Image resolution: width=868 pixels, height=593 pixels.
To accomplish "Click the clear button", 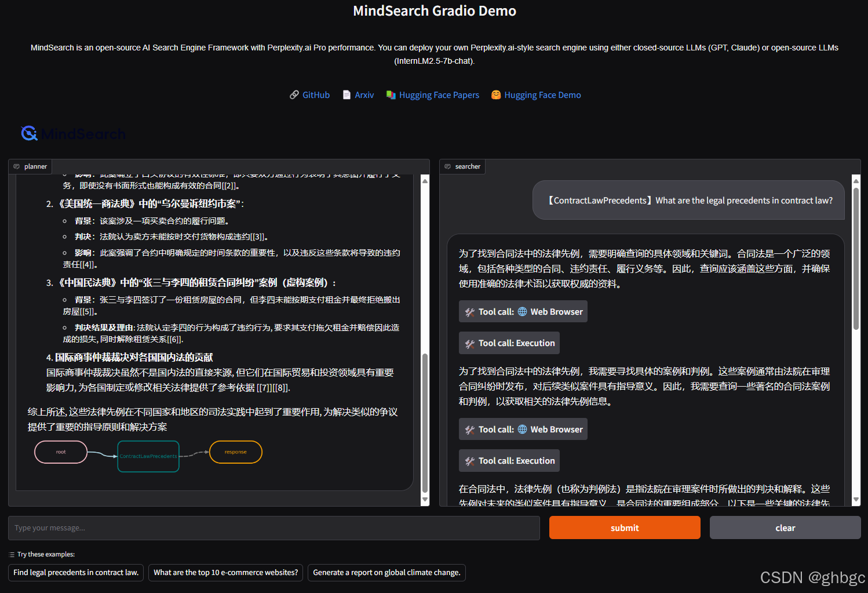I will pyautogui.click(x=785, y=527).
